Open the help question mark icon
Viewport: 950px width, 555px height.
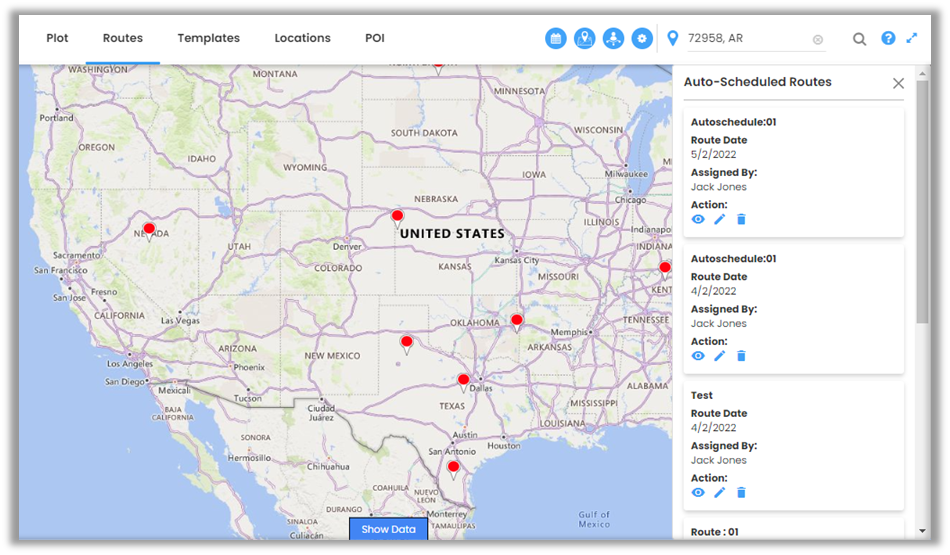[x=888, y=38]
